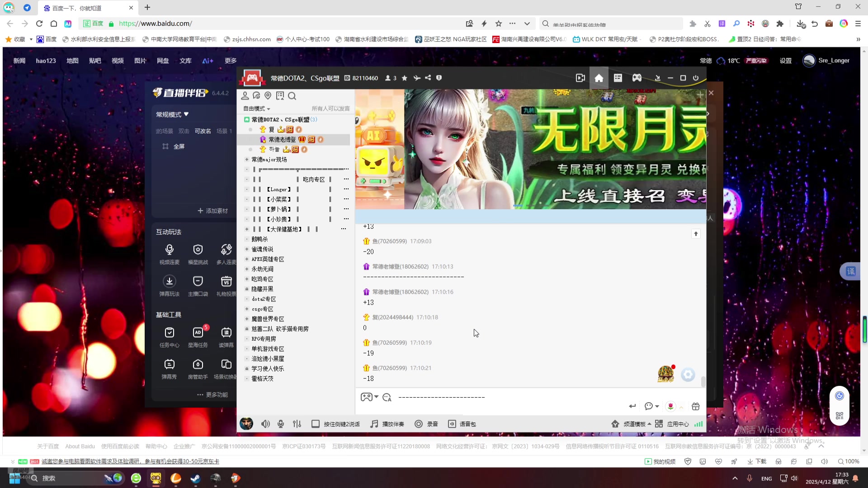The width and height of the screenshot is (868, 488).
Task: Open 房管助手 tool
Action: 198,369
